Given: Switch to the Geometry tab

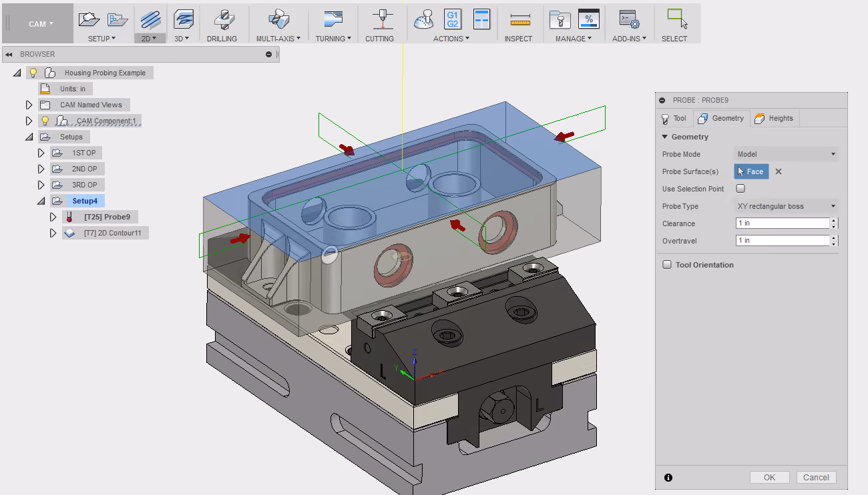Looking at the screenshot, I should point(721,118).
